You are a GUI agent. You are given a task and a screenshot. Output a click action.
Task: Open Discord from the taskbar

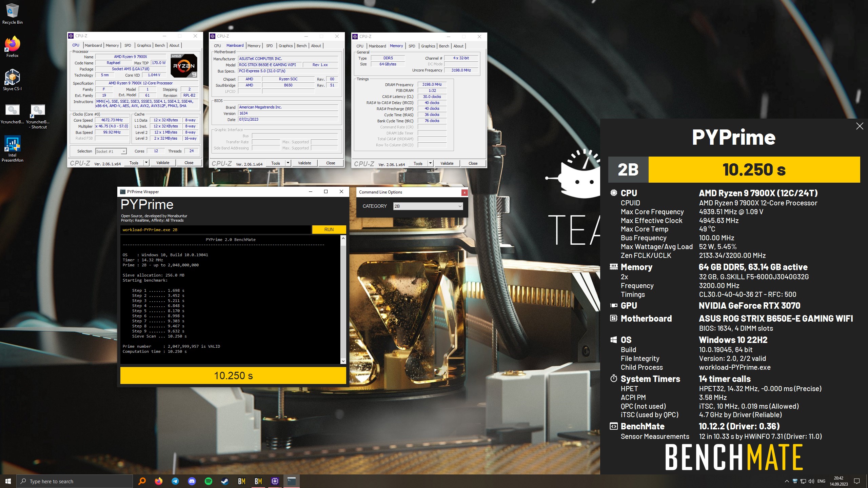tap(192, 481)
